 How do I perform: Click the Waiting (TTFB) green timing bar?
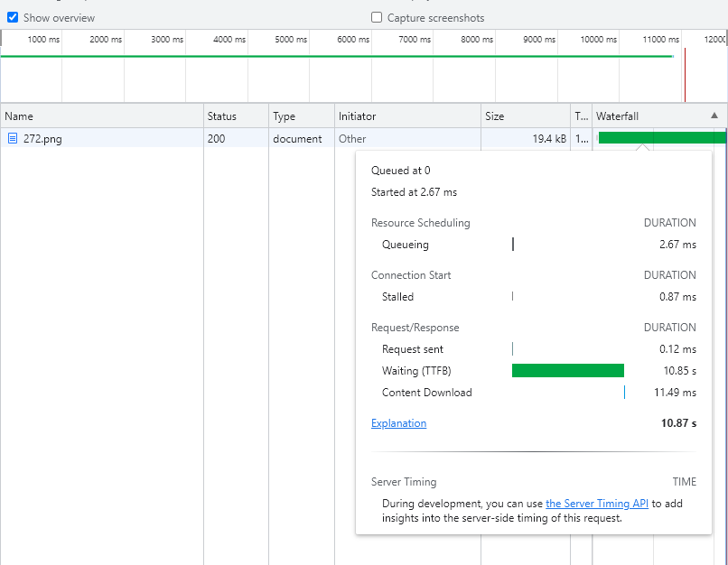pyautogui.click(x=568, y=371)
